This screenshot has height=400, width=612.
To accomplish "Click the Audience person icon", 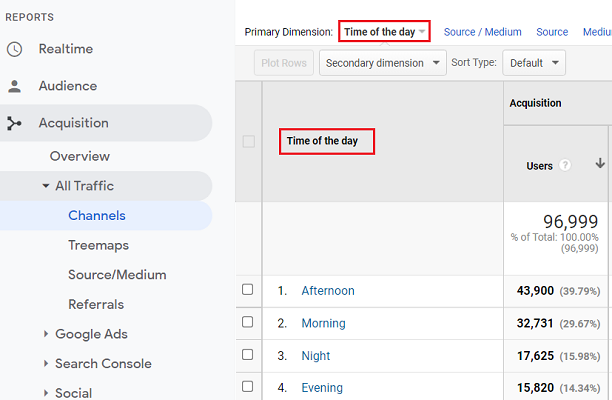I will 14,86.
